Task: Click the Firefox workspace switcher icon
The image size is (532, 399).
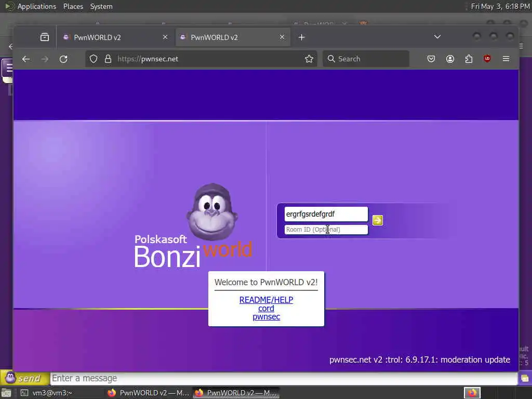Action: point(472,393)
